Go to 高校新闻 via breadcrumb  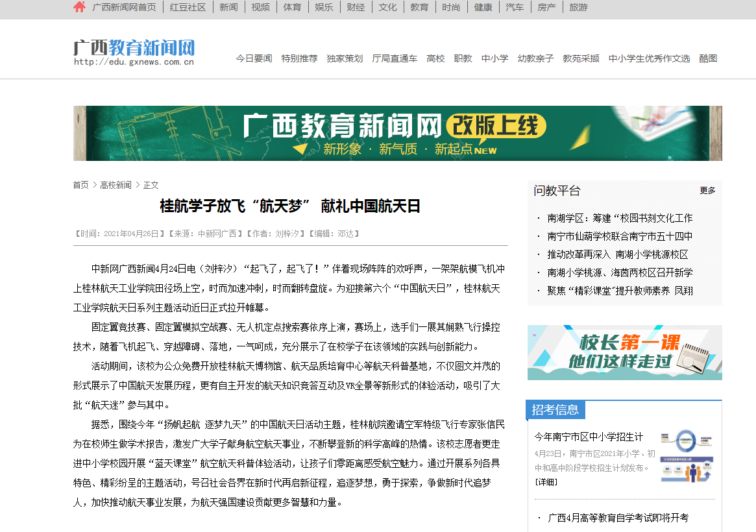[x=116, y=185]
